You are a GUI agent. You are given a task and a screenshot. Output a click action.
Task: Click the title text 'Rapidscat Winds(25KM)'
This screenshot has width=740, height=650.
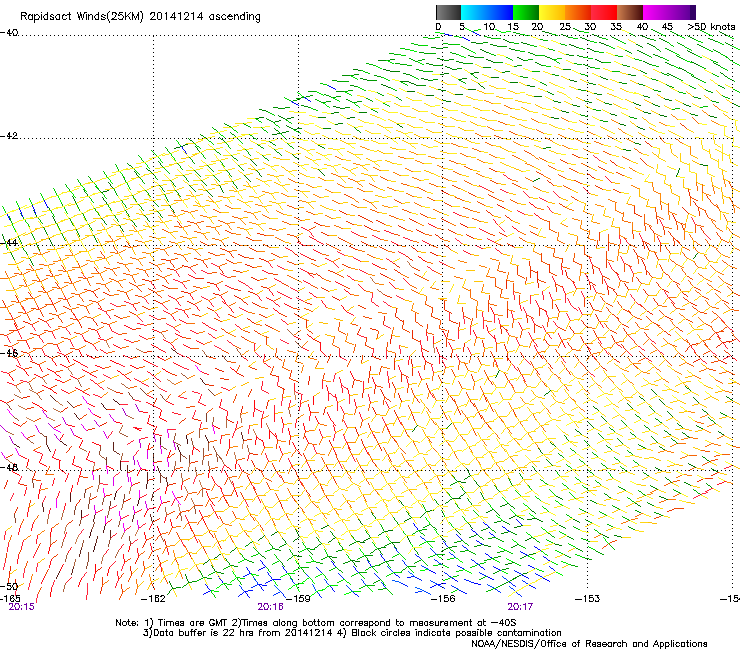[x=81, y=17]
